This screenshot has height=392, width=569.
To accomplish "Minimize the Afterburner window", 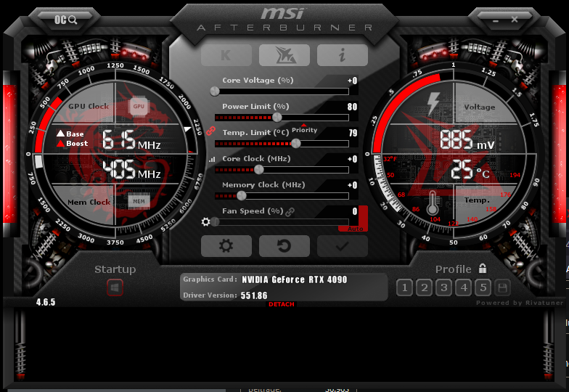I will click(496, 20).
